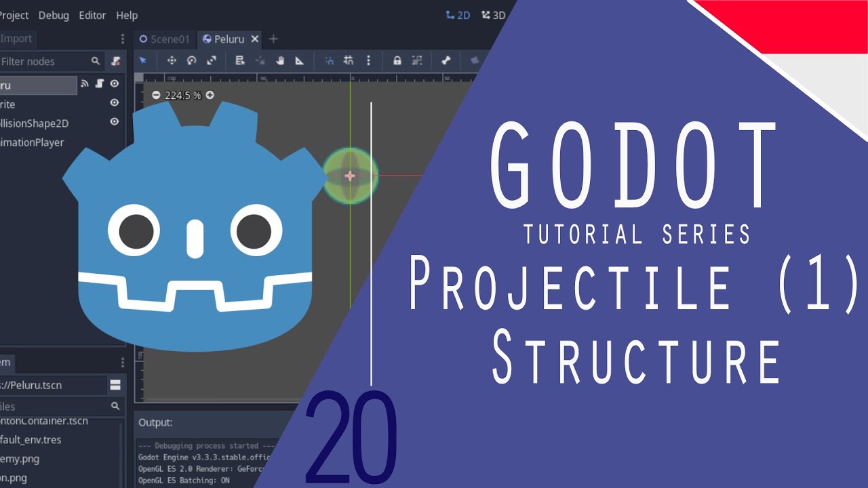Lock the selected node
868x488 pixels.
click(397, 60)
